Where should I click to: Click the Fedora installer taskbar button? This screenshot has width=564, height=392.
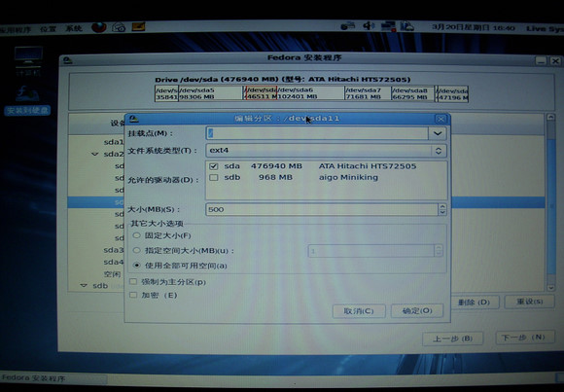coord(53,378)
